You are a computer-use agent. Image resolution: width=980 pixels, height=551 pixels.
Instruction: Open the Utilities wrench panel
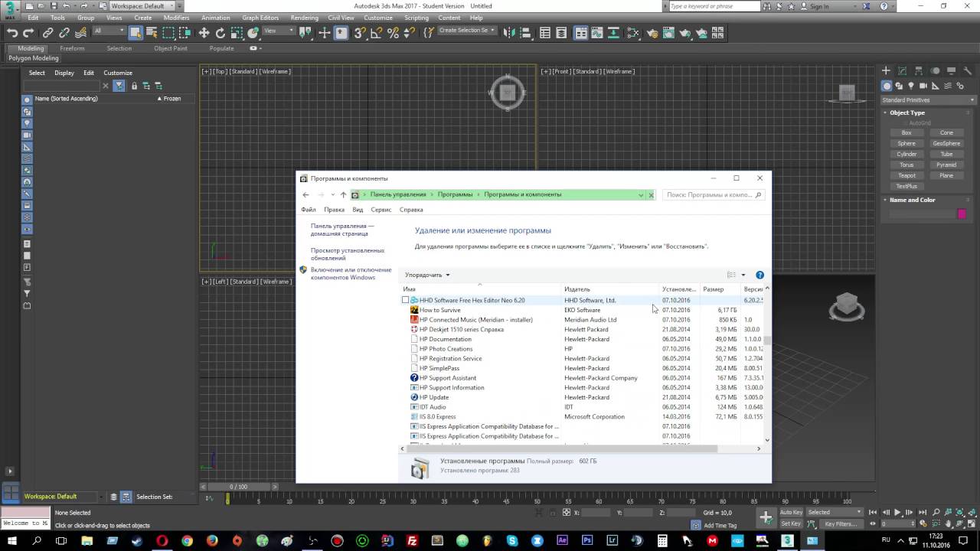pos(967,71)
